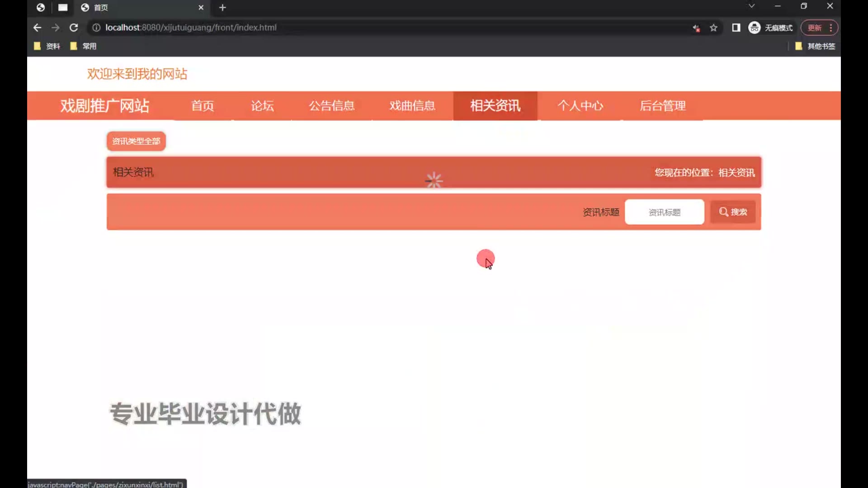Open a new browser tab
Image resolution: width=868 pixels, height=488 pixels.
222,8
